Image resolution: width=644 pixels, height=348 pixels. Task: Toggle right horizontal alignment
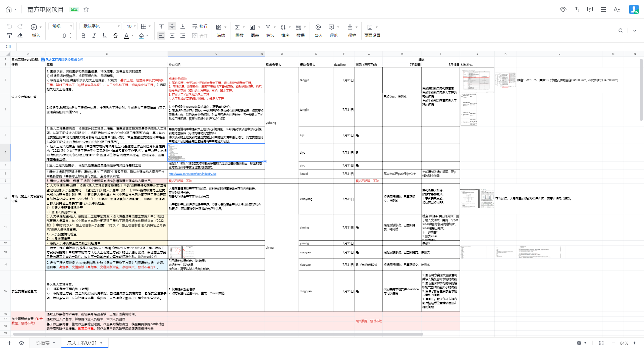pos(183,36)
